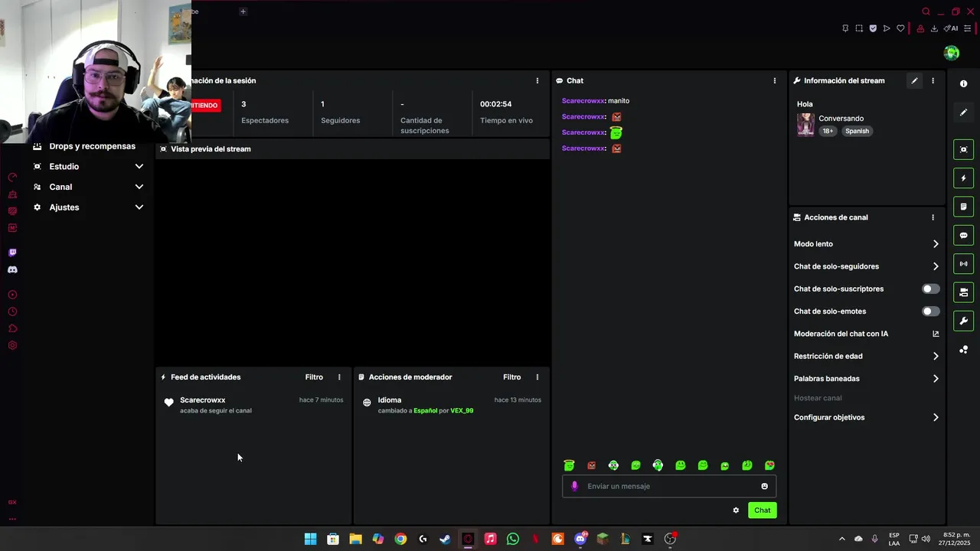Open chat settings gear beside Chat button
980x551 pixels.
click(736, 510)
